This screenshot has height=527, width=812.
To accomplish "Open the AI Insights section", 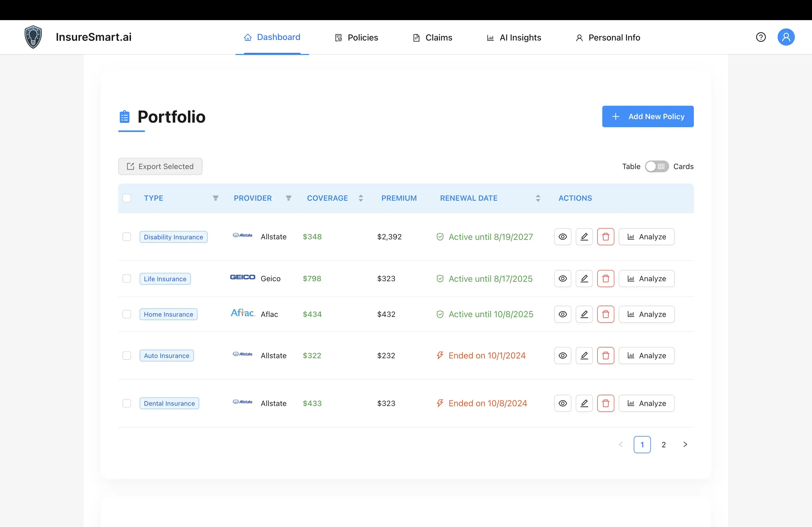I will click(513, 38).
